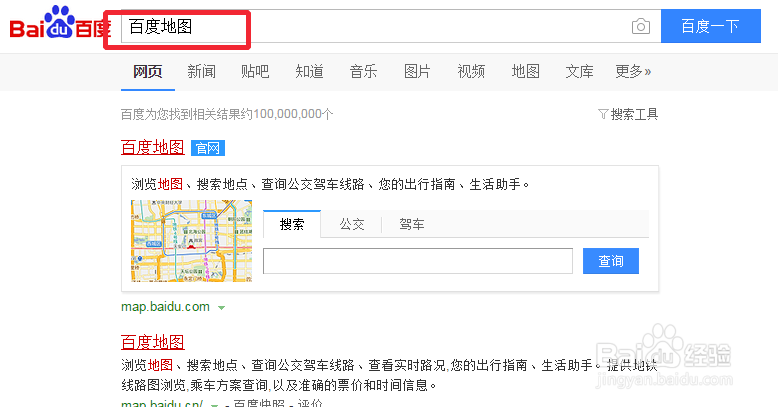Focus the map widget query input
Viewport: 778px width, 407px height.
click(418, 261)
